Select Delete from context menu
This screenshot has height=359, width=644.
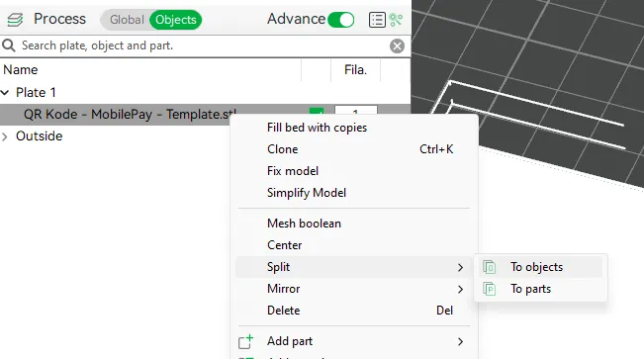click(x=354, y=311)
